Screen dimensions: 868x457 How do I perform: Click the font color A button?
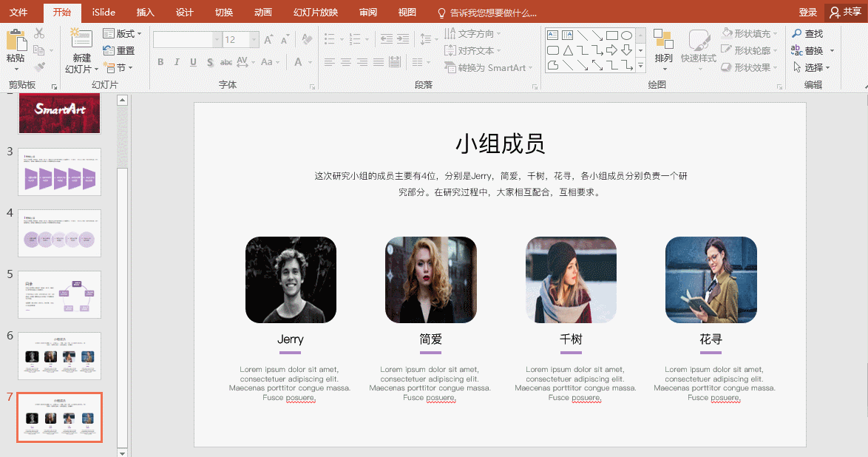click(x=299, y=62)
